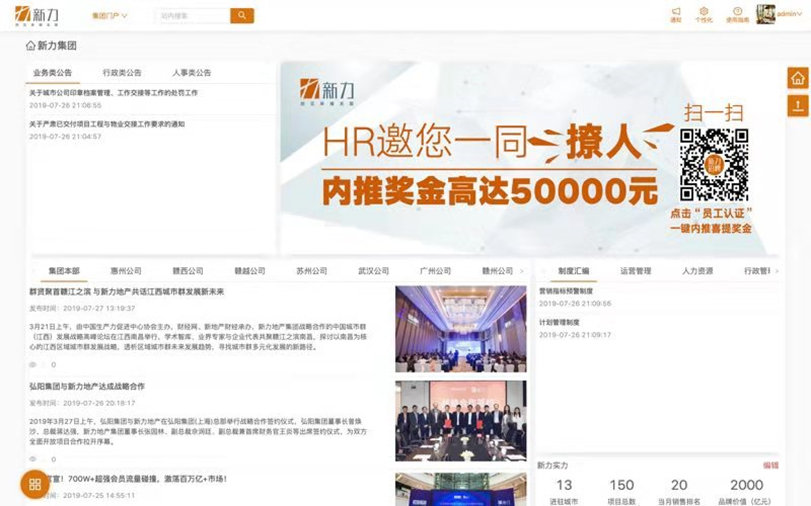
Task: Click the timestamp 2019-07-26 21:09:55
Action: [x=575, y=304]
